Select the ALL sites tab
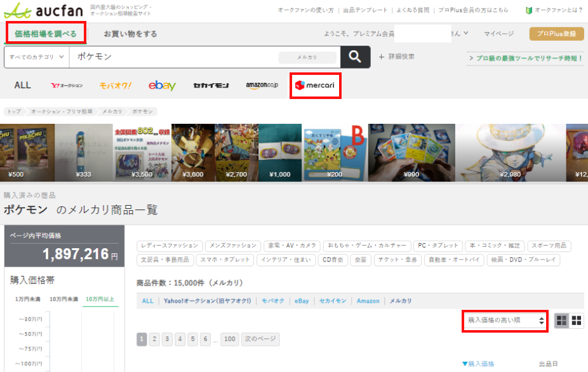Screen dimensions: 588x372 [22, 86]
